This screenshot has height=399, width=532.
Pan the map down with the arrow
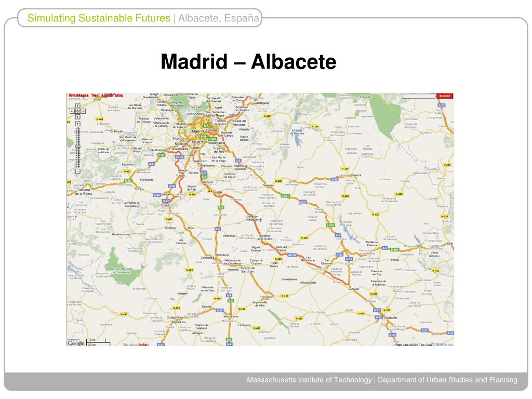[x=77, y=116]
